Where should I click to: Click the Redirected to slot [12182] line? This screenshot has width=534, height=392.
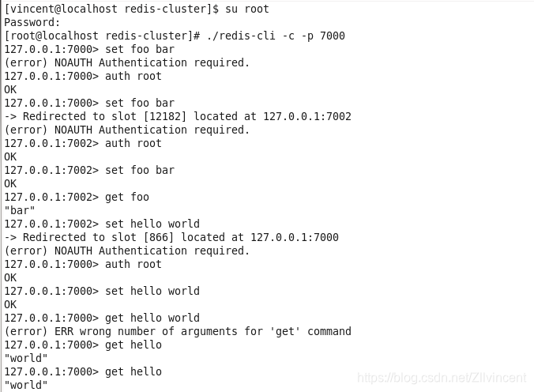(178, 117)
